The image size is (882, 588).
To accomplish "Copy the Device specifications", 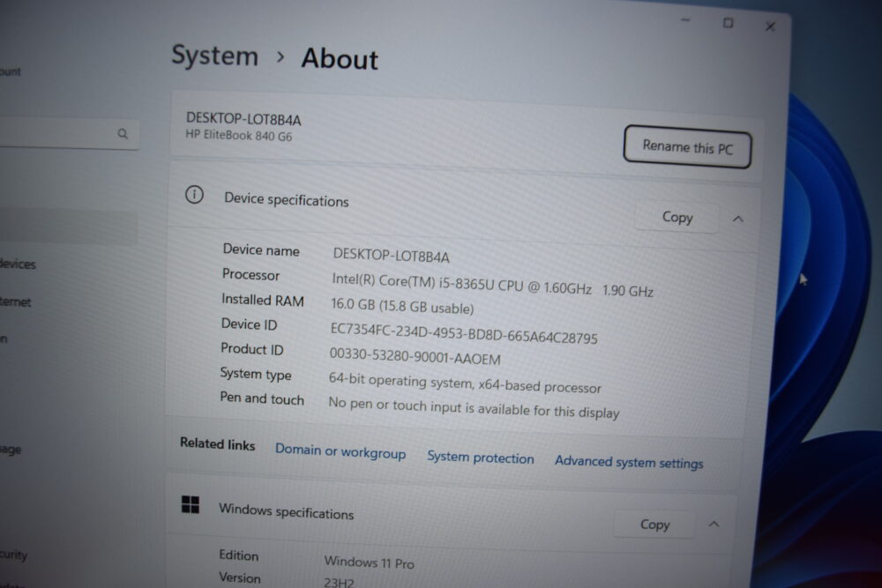I will (676, 217).
